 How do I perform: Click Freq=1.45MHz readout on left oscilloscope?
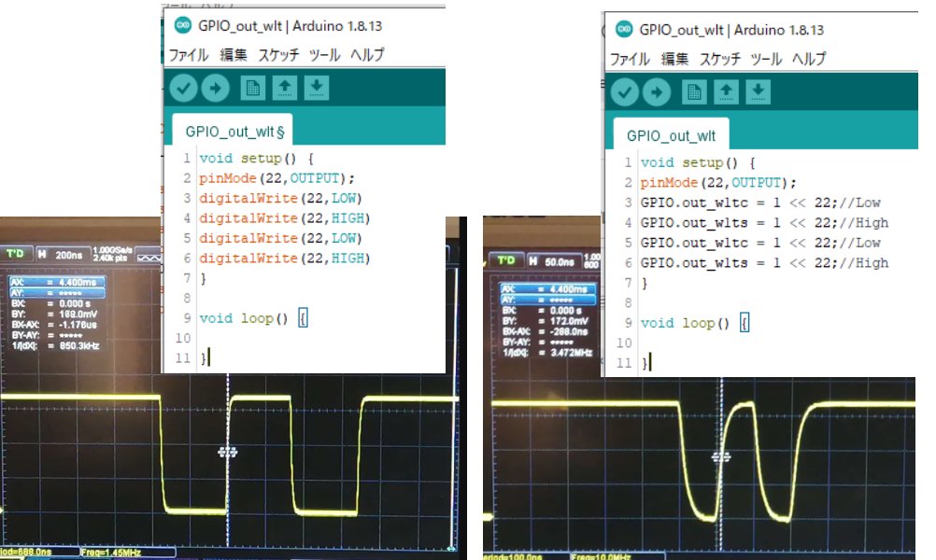coord(112,553)
